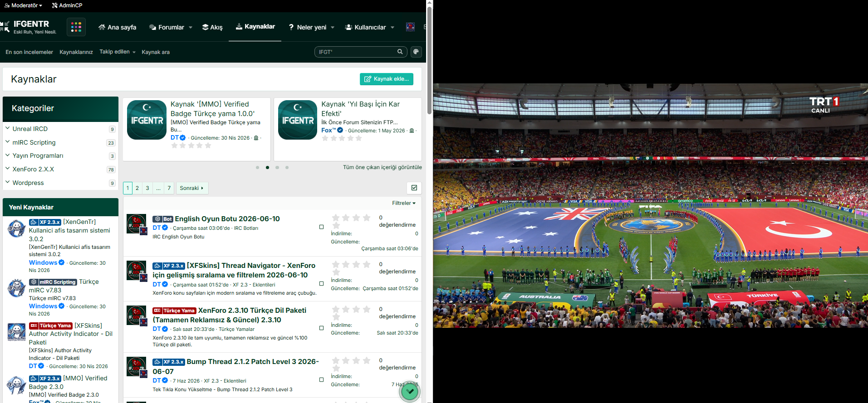Click the AdminCP tools link
868x403 pixels.
[x=67, y=5]
